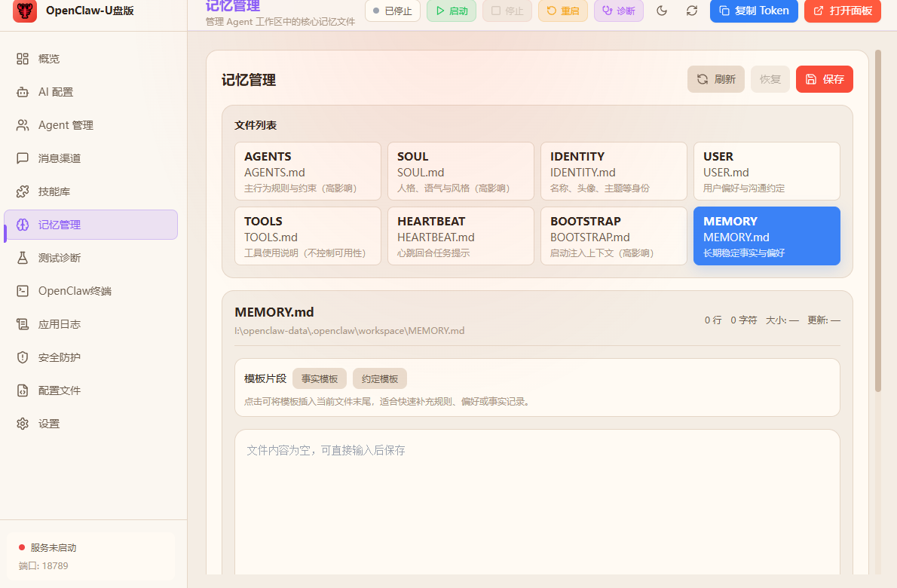Open 配置文件 menu item label

pyautogui.click(x=60, y=390)
